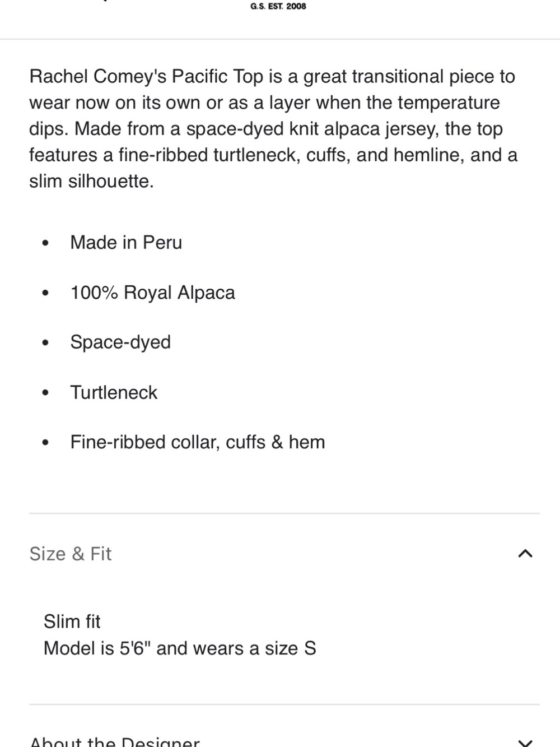Click the partially visible search icon at top left

coord(104,1)
